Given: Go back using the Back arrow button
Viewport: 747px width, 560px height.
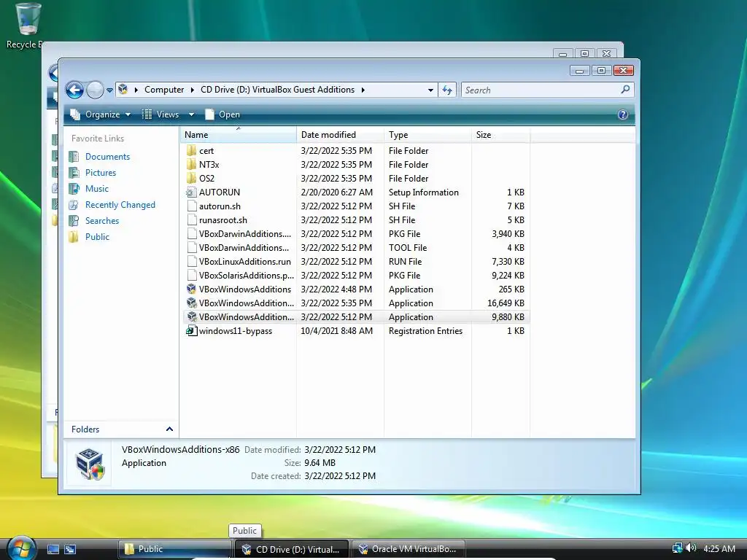Looking at the screenshot, I should point(75,90).
